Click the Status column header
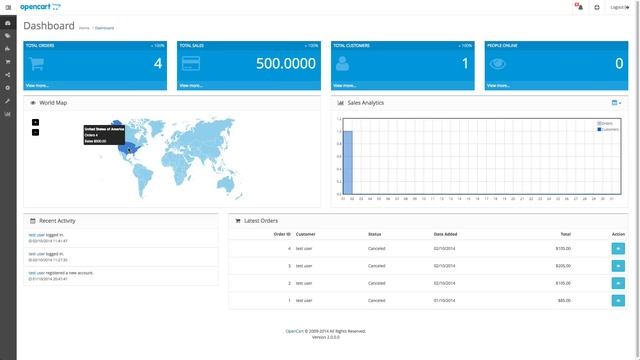Screen dimensions: 640x360 point(374,234)
